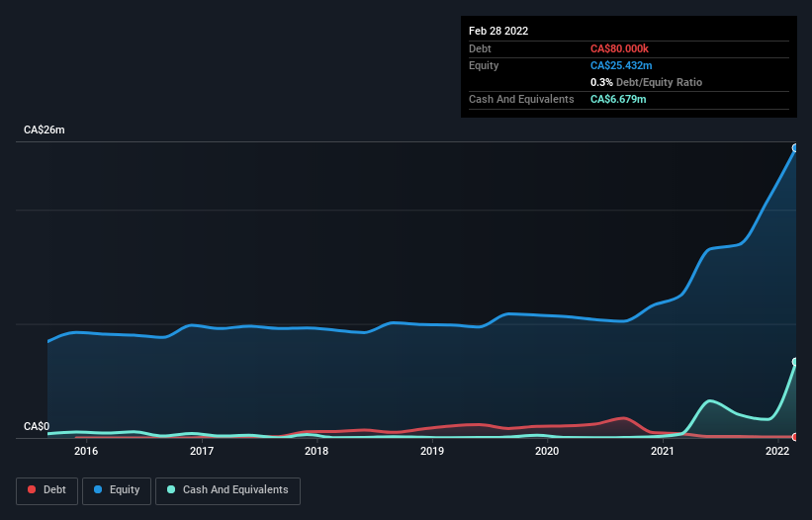The width and height of the screenshot is (812, 520).
Task: Click tooltip's Cash And Equivalents row label
Action: [x=521, y=99]
